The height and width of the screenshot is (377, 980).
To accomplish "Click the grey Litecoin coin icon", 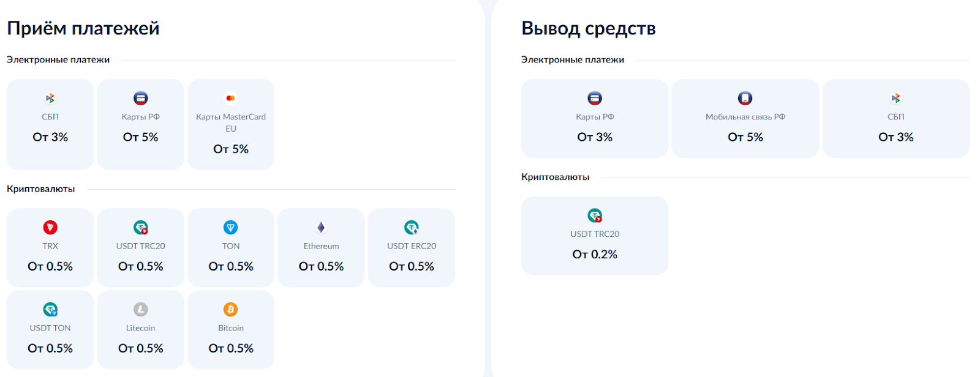I will coord(141,310).
